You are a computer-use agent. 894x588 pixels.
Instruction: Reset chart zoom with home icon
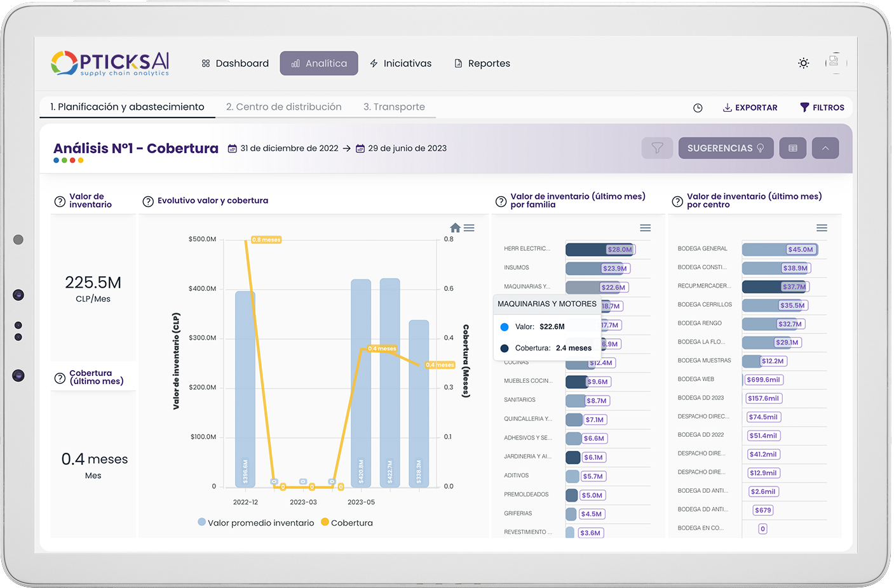[x=455, y=228]
